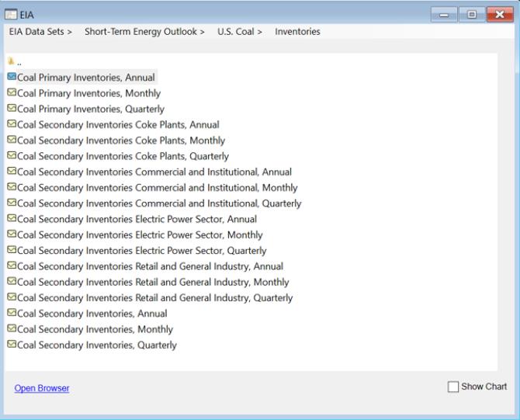Select the Inventories breadcrumb item
Screen dimensions: 520x420
click(x=297, y=32)
